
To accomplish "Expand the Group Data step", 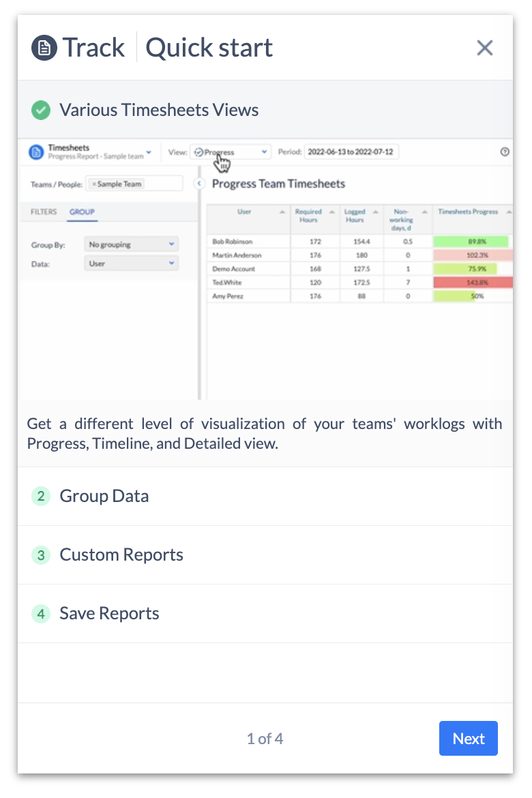I will tap(104, 496).
